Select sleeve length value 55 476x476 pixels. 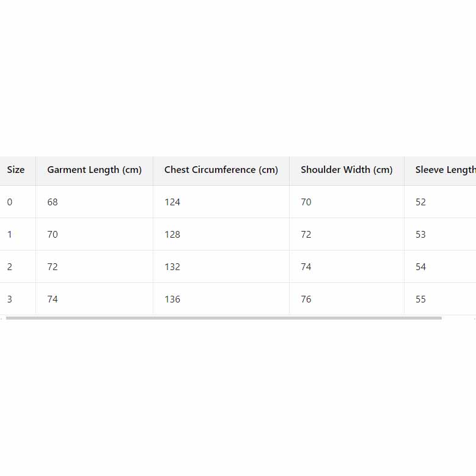420,299
